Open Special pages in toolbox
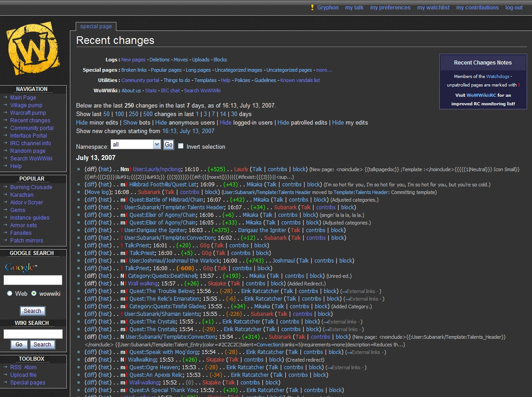 (28, 382)
